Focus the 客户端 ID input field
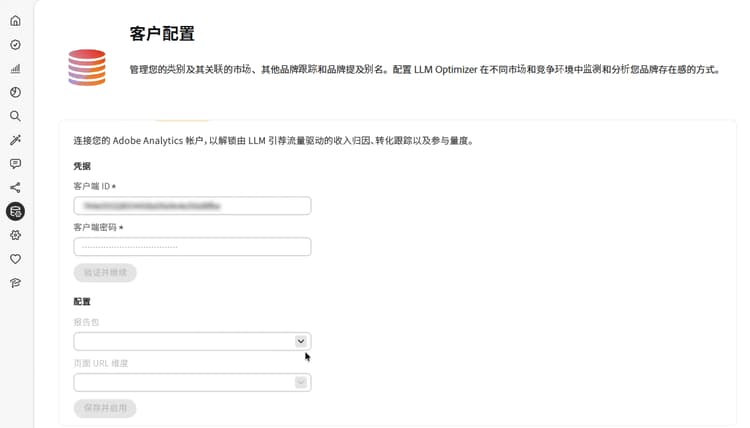Screen dimensions: 750x428 pyautogui.click(x=192, y=206)
